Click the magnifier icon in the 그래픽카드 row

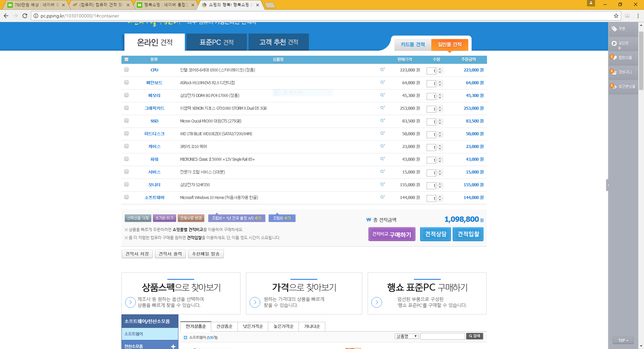pyautogui.click(x=382, y=108)
